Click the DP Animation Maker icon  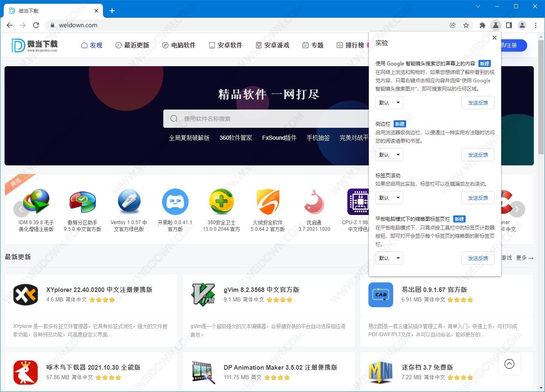point(203,373)
